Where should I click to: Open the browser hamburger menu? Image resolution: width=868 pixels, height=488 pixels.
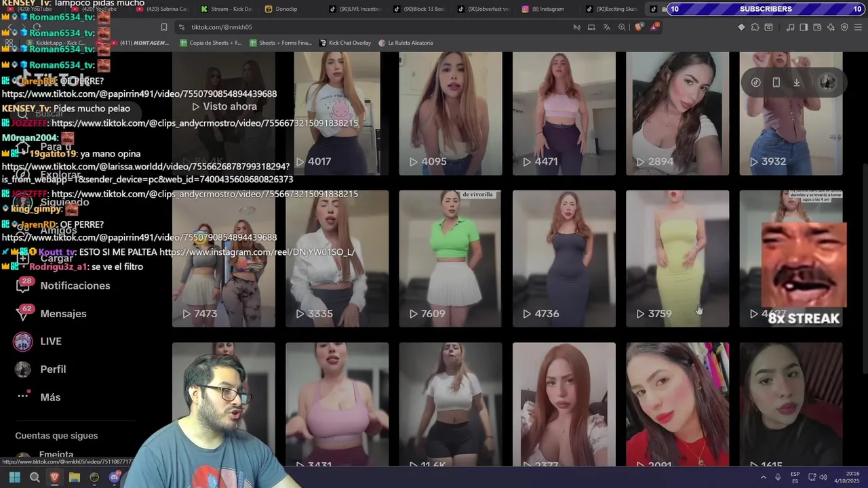[858, 27]
